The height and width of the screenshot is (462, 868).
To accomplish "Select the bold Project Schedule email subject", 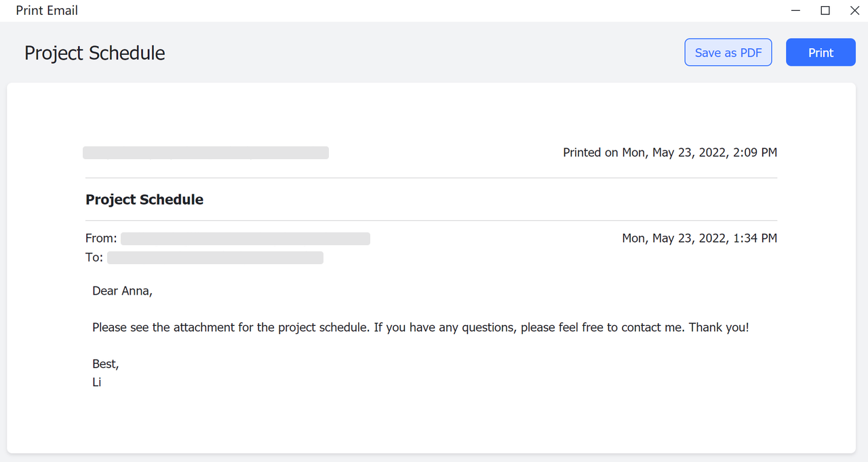I will (x=144, y=200).
